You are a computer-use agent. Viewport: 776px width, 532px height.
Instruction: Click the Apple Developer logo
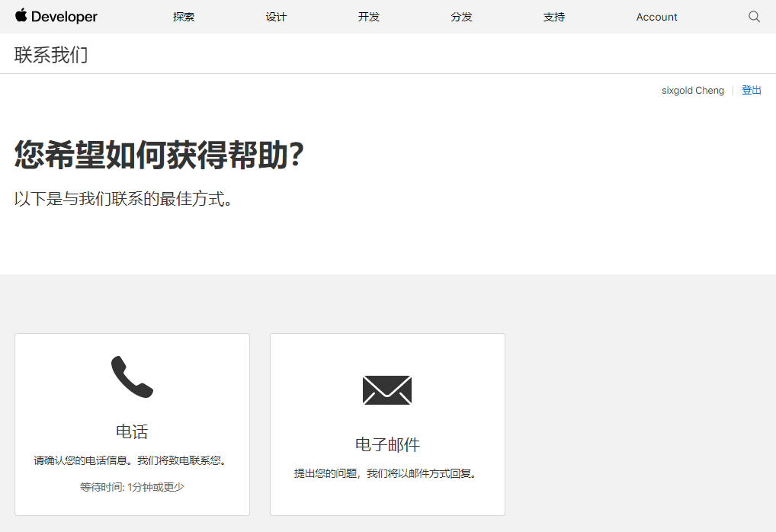[x=56, y=16]
